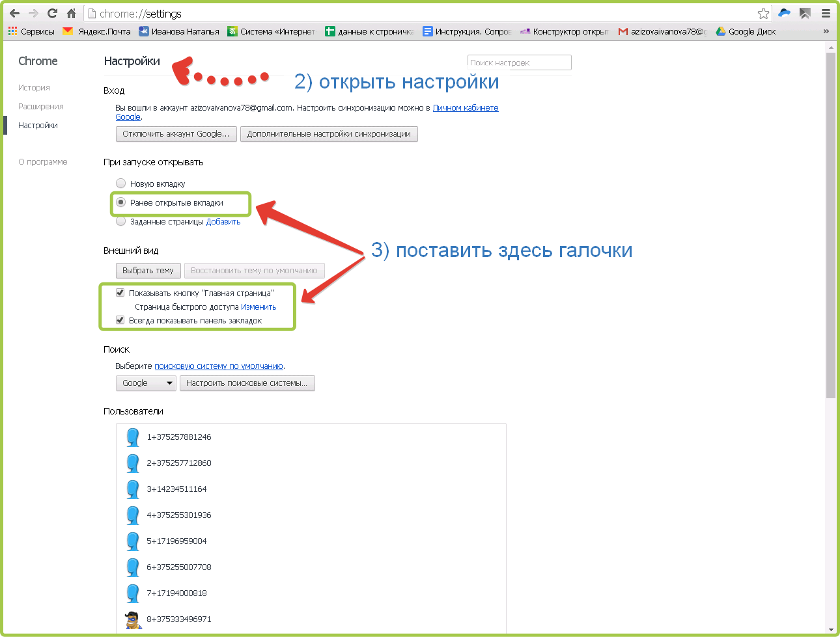Reload the settings page
840x637 pixels.
coord(53,13)
